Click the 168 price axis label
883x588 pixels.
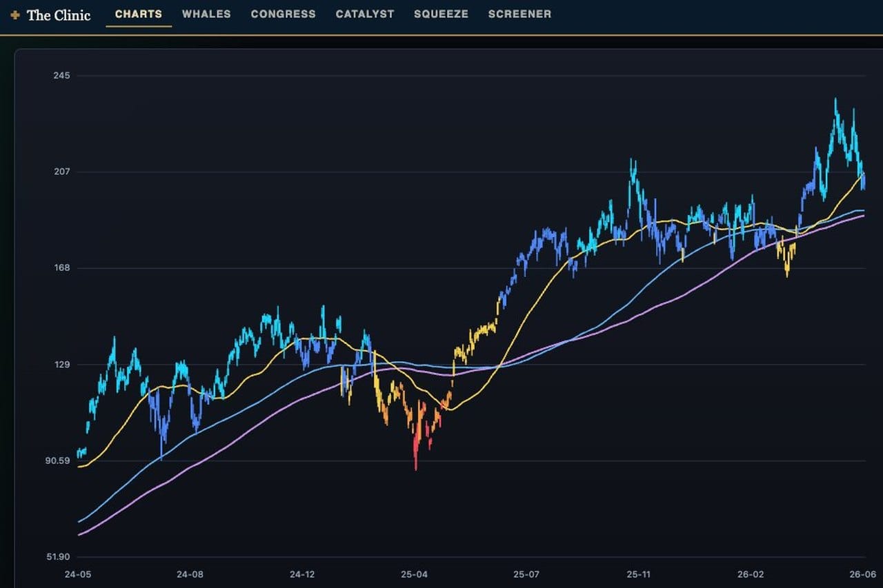click(x=61, y=268)
